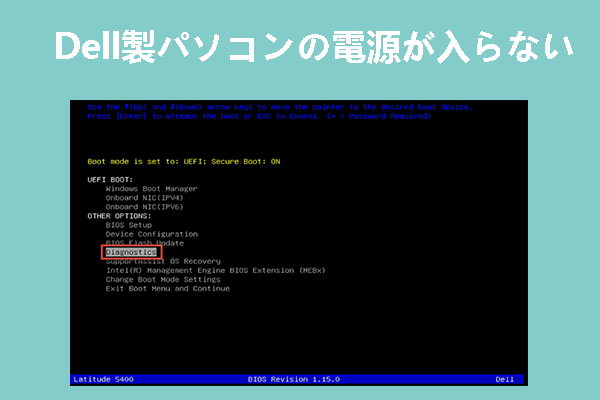Click the yellow boot mode status line

184,162
